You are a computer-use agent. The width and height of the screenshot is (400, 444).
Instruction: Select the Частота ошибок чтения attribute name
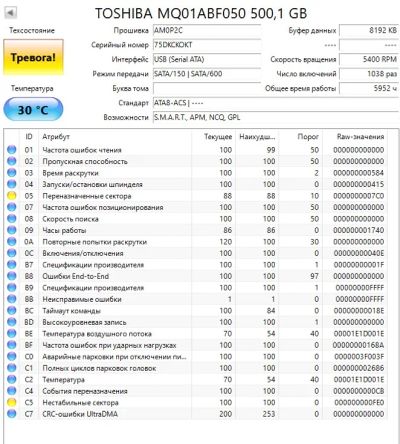pos(82,150)
